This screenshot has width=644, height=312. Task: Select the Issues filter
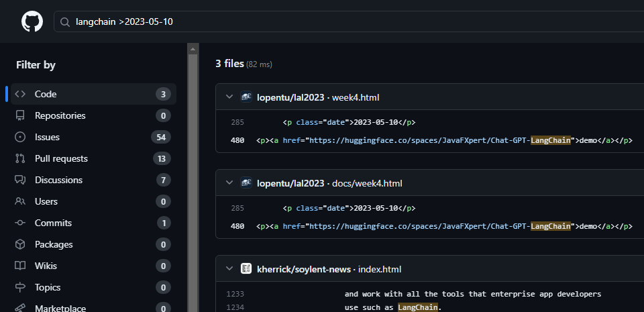pos(94,137)
